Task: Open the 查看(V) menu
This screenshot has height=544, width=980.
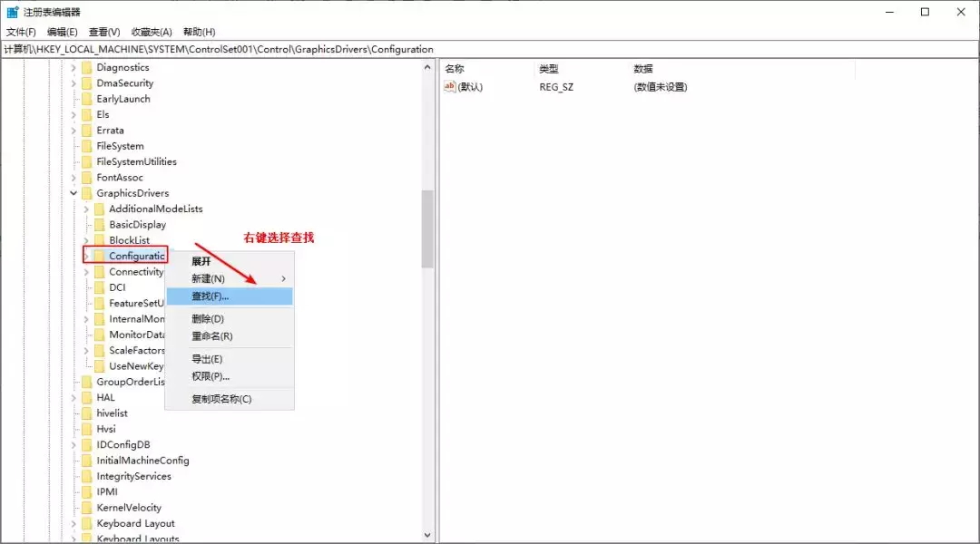Action: click(103, 32)
